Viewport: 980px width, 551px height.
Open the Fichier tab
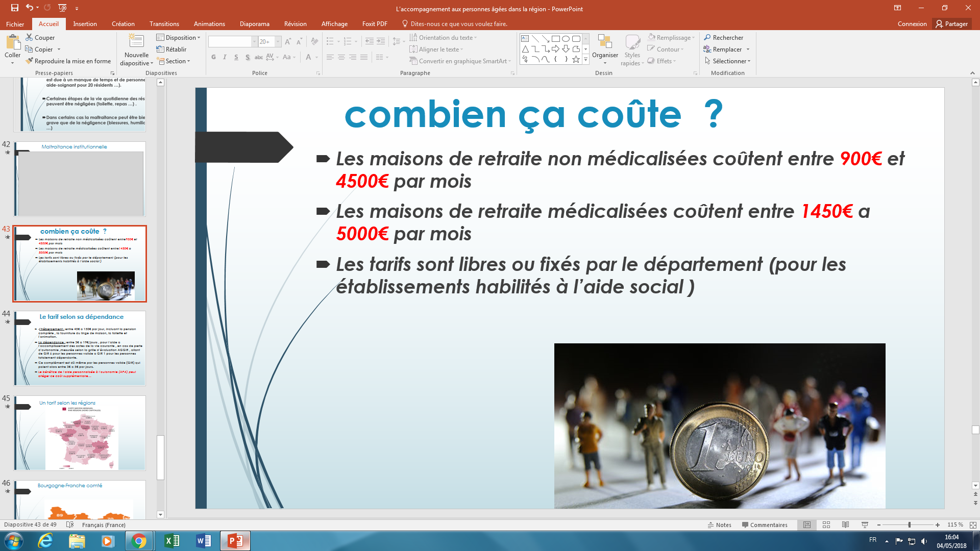pyautogui.click(x=15, y=24)
